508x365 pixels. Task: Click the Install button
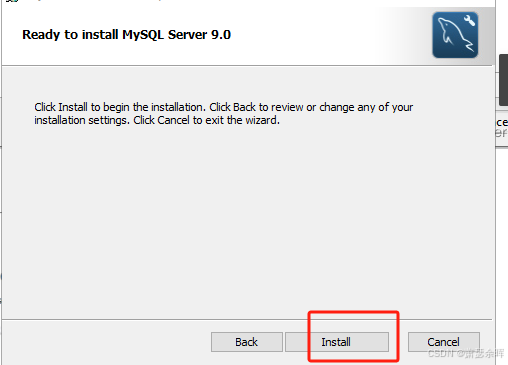pyautogui.click(x=337, y=342)
